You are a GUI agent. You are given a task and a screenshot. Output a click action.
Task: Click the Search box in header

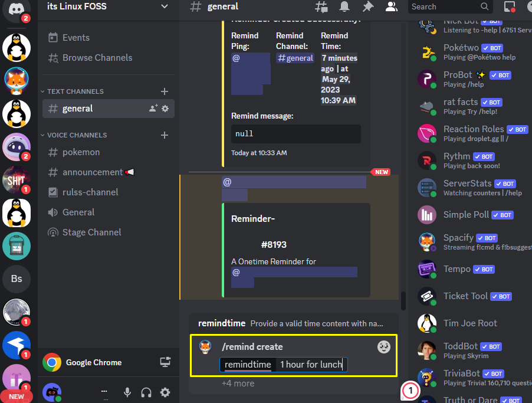tap(450, 7)
